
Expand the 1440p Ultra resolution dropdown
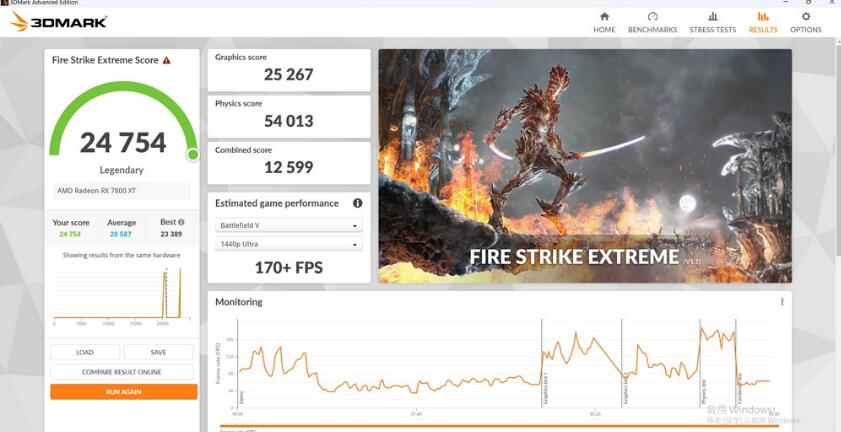pos(288,244)
